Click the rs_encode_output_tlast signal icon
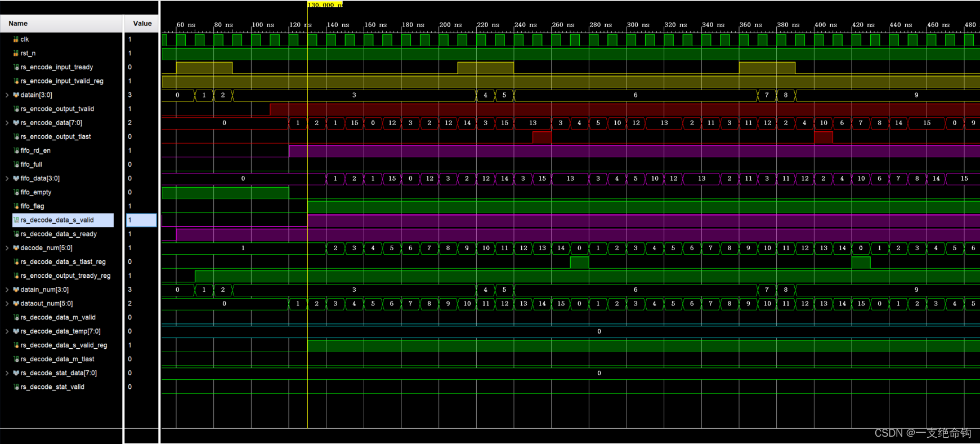The image size is (980, 444). click(x=16, y=137)
